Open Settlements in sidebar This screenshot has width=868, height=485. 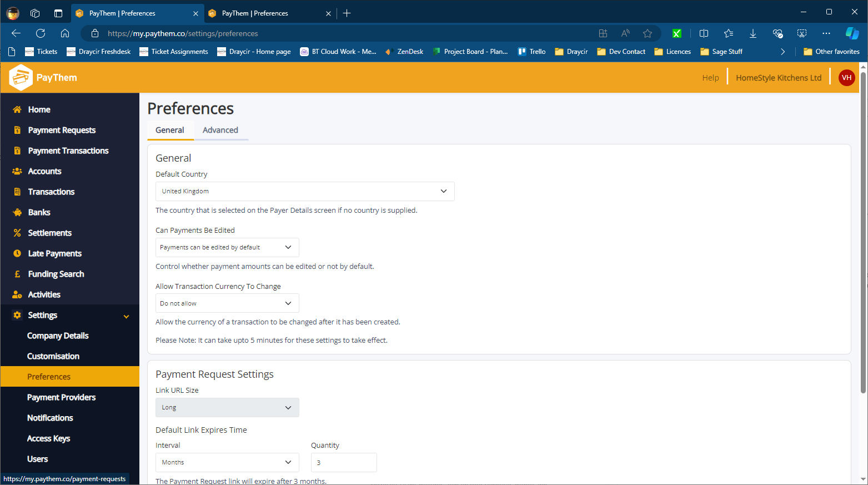(49, 233)
